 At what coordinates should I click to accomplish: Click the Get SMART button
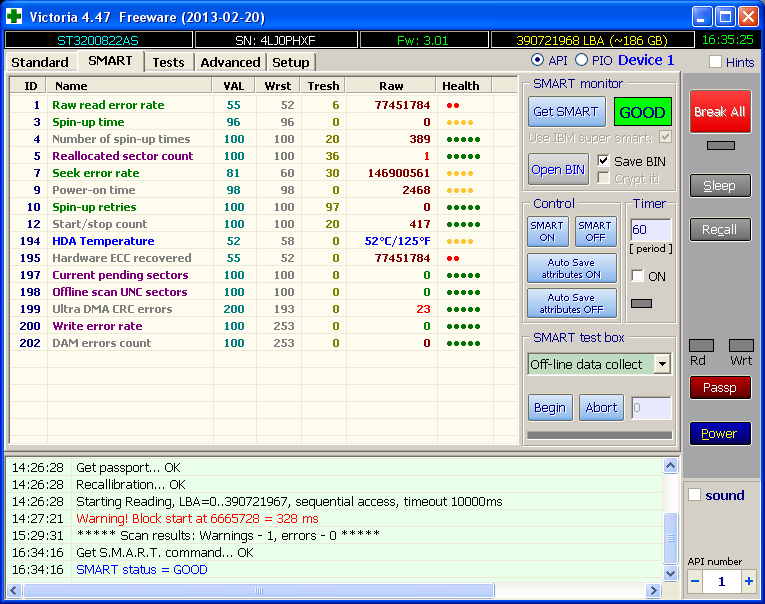(x=565, y=112)
